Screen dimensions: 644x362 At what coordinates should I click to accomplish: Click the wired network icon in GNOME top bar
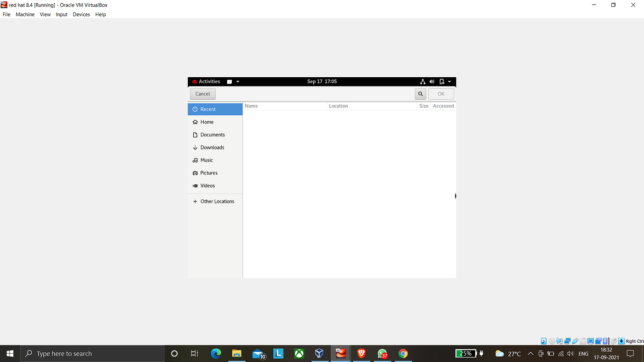coord(423,81)
